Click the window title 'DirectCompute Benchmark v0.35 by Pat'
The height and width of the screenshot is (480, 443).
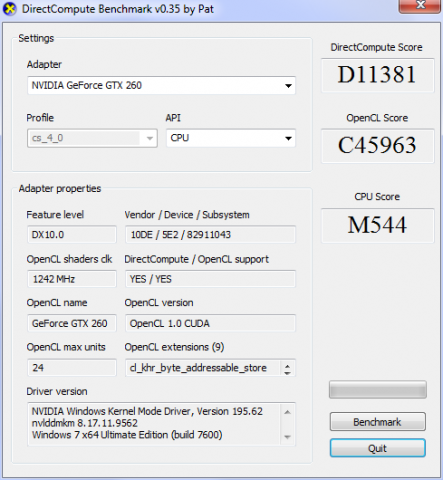pyautogui.click(x=118, y=9)
